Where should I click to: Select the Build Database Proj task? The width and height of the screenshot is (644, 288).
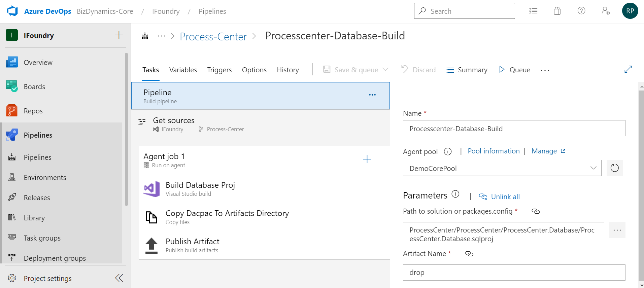(x=264, y=189)
